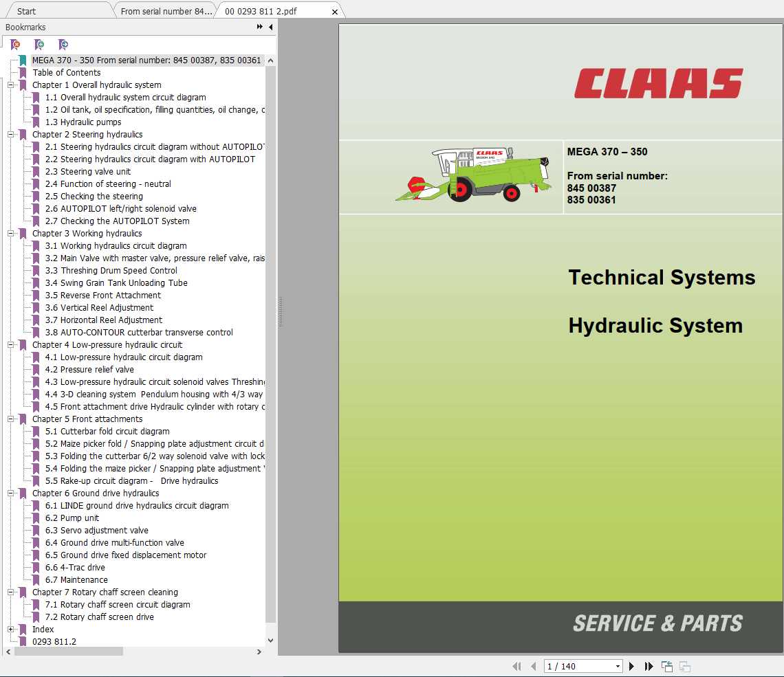Image resolution: width=784 pixels, height=677 pixels.
Task: Open the page number dropdown
Action: [x=618, y=666]
